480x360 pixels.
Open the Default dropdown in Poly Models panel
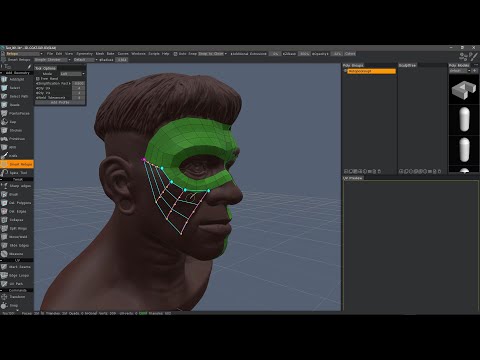click(x=460, y=71)
